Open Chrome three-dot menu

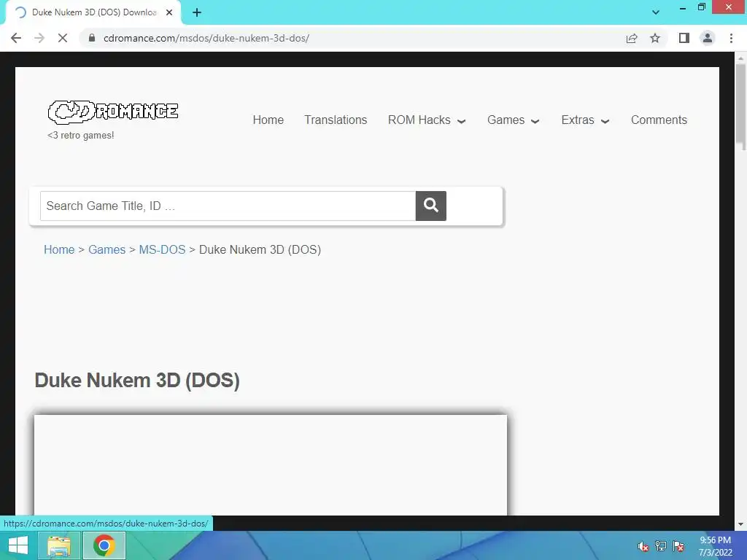point(731,38)
